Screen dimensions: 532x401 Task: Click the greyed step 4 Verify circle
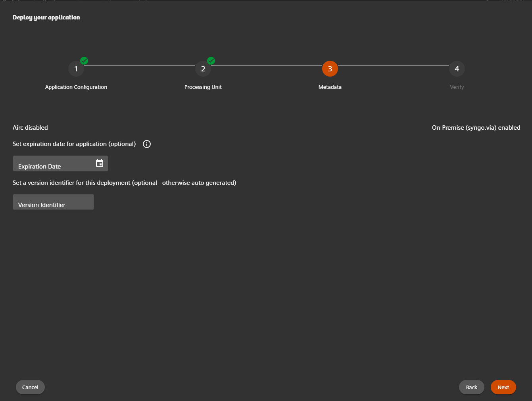(x=457, y=68)
